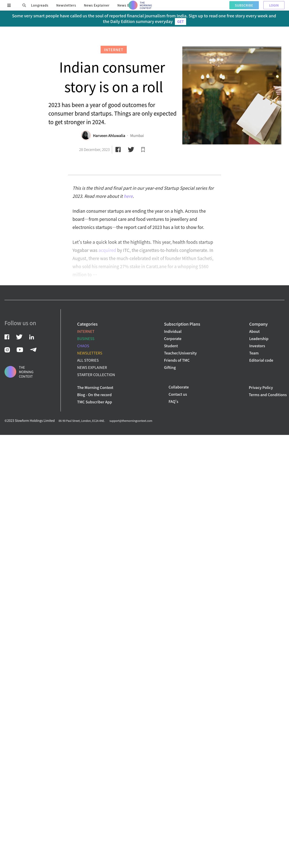Viewport: 289px width, 868px height.
Task: Open Investors link
Action: coord(257,346)
